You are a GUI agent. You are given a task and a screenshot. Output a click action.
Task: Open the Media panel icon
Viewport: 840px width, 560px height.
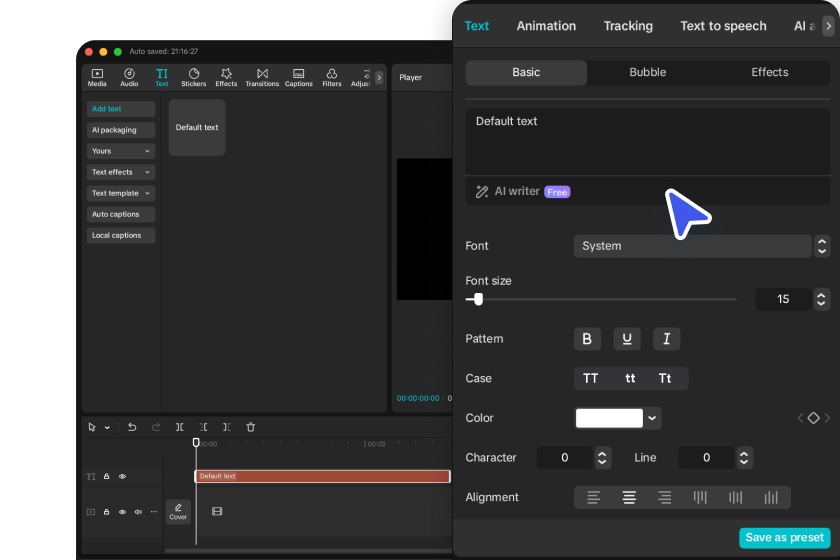97,77
